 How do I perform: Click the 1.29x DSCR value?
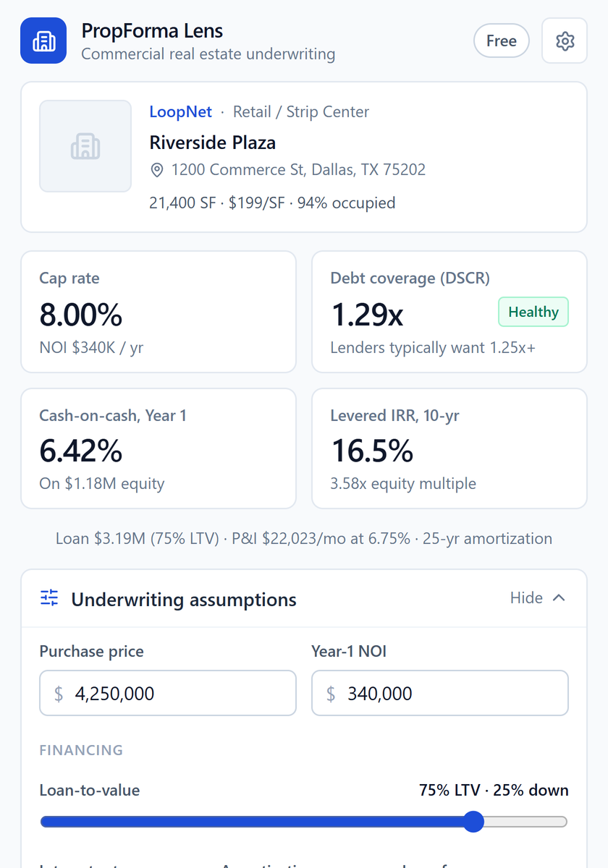(367, 314)
